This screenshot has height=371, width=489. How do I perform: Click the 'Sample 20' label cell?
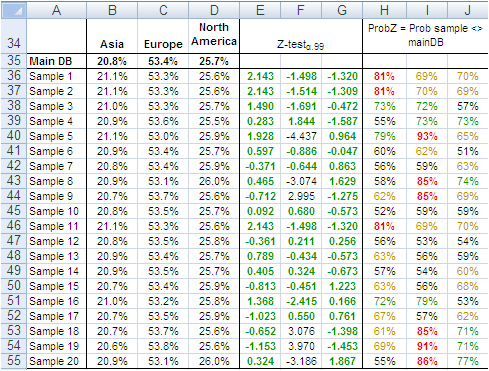(56, 361)
